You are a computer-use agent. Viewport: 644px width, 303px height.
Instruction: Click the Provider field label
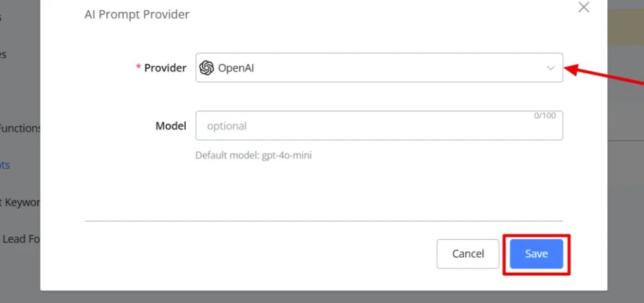[165, 68]
